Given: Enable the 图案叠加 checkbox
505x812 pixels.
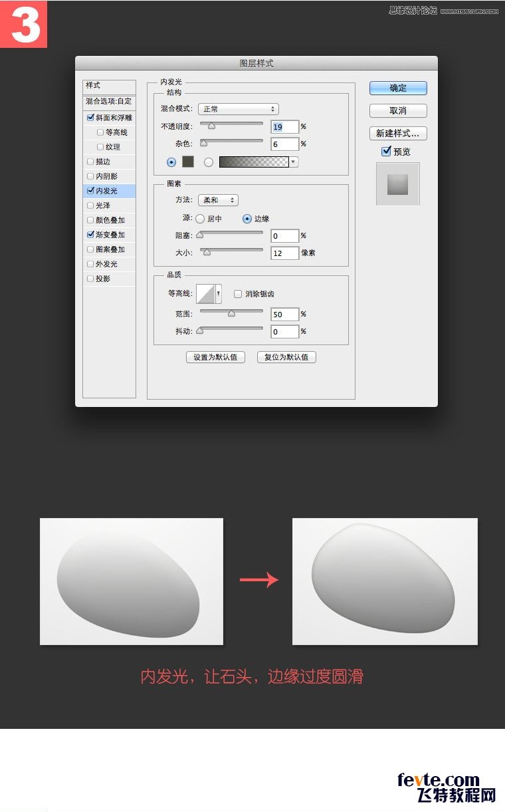Looking at the screenshot, I should pos(90,249).
